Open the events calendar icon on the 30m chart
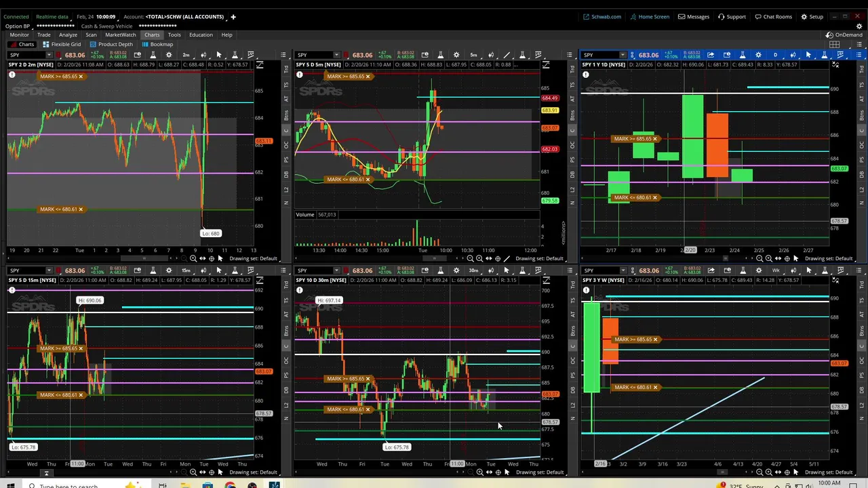The height and width of the screenshot is (488, 868). point(425,270)
